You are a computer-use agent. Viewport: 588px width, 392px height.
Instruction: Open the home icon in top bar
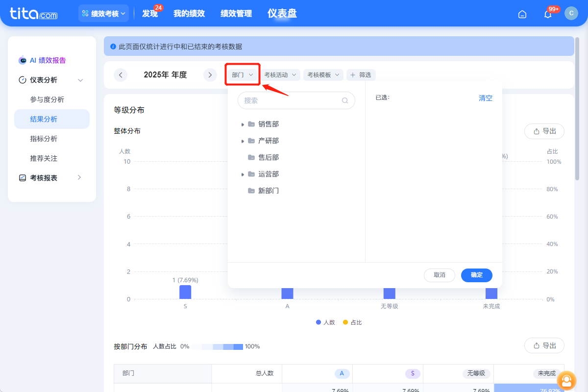[x=522, y=14]
